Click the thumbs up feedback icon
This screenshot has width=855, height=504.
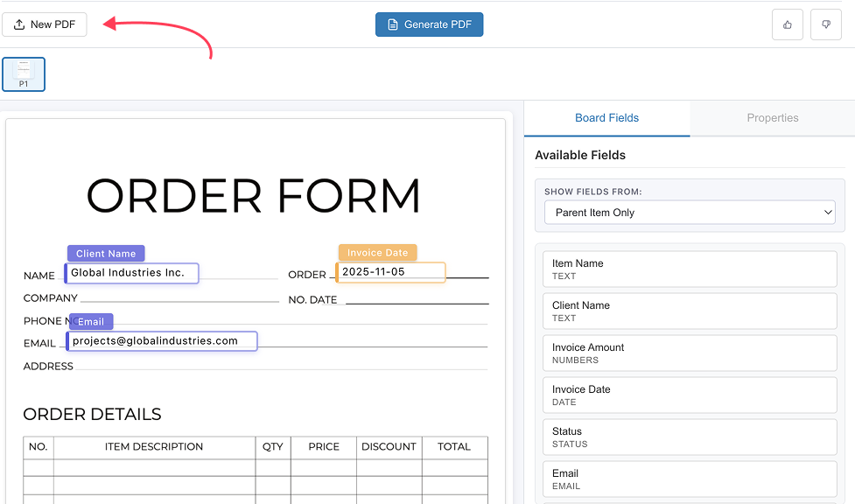click(787, 24)
